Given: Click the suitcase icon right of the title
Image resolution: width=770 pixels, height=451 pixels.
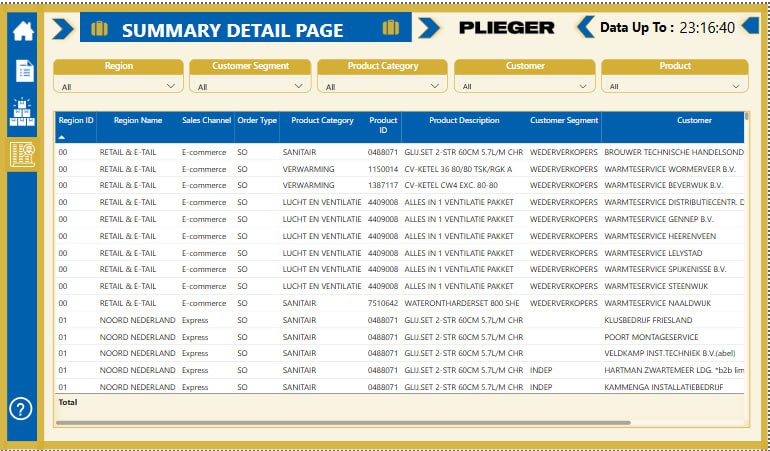Looking at the screenshot, I should point(390,28).
